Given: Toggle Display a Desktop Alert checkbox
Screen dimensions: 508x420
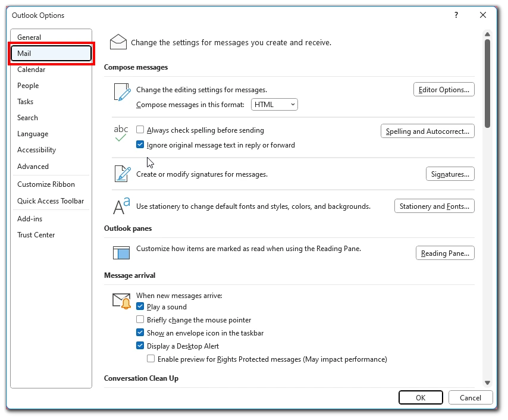Looking at the screenshot, I should [140, 346].
